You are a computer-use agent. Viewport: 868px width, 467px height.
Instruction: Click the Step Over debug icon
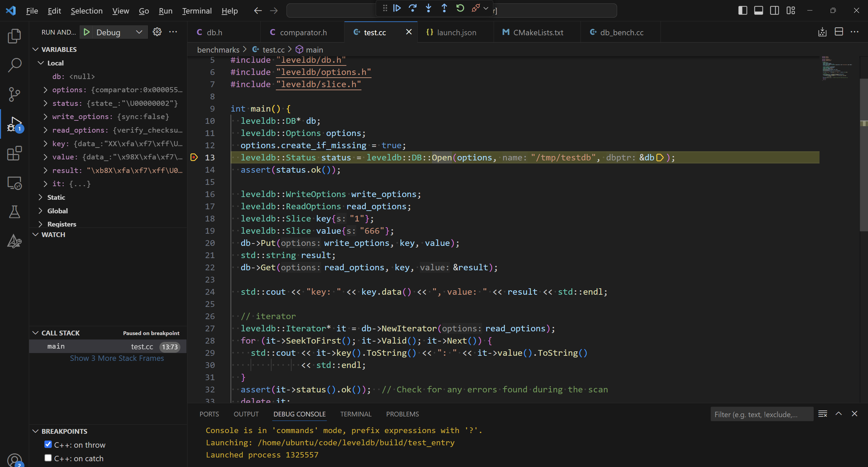(x=413, y=8)
